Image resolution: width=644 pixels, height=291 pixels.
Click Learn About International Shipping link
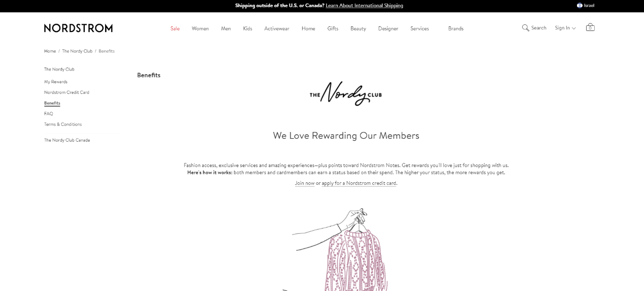coord(364,6)
